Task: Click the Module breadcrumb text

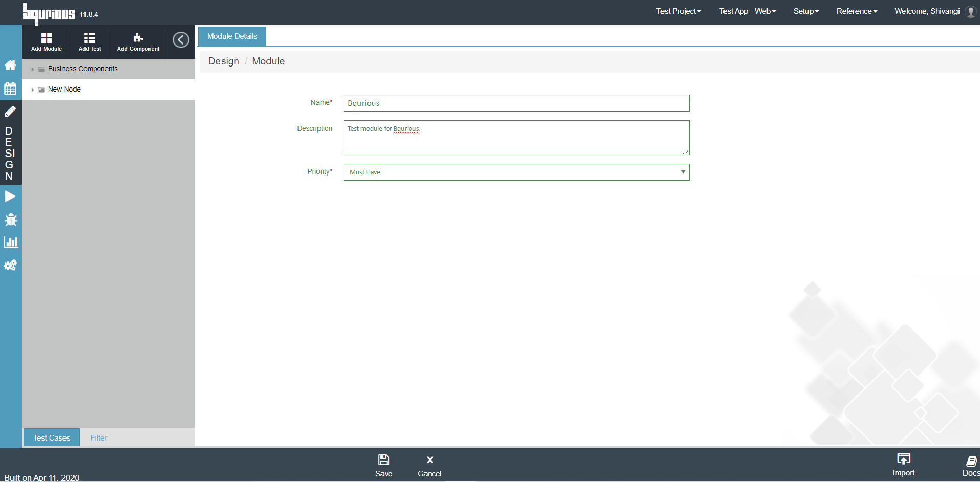Action: tap(268, 61)
